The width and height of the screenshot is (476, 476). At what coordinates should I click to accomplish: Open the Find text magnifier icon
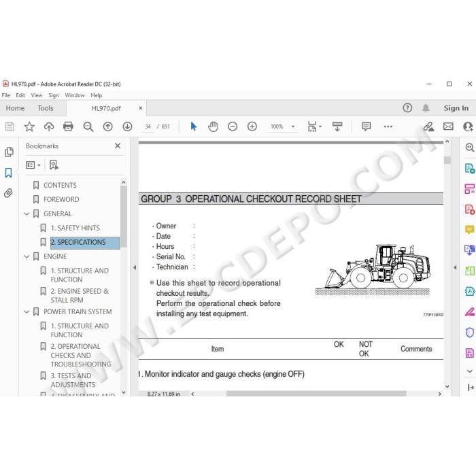coord(88,126)
